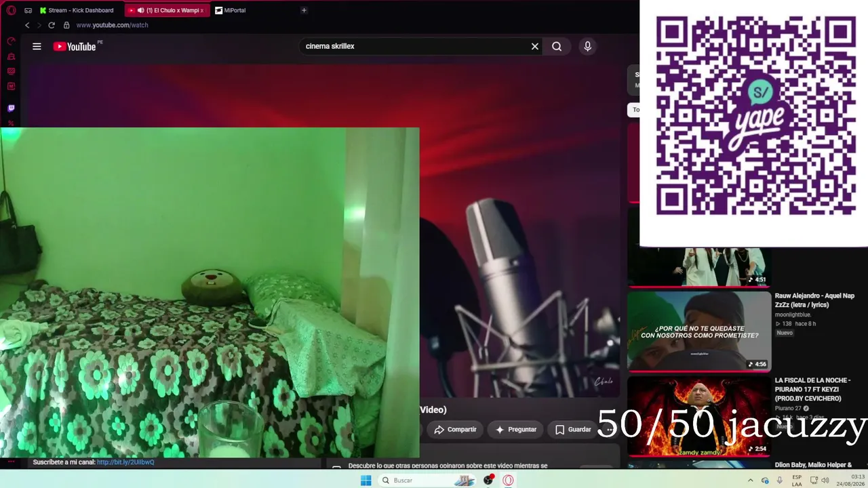The height and width of the screenshot is (488, 868).
Task: Switch to the Stream - Kick Dashboard tab
Action: click(x=76, y=10)
